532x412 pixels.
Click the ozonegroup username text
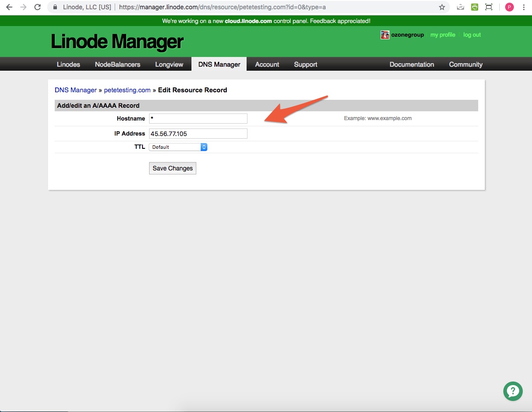(408, 35)
